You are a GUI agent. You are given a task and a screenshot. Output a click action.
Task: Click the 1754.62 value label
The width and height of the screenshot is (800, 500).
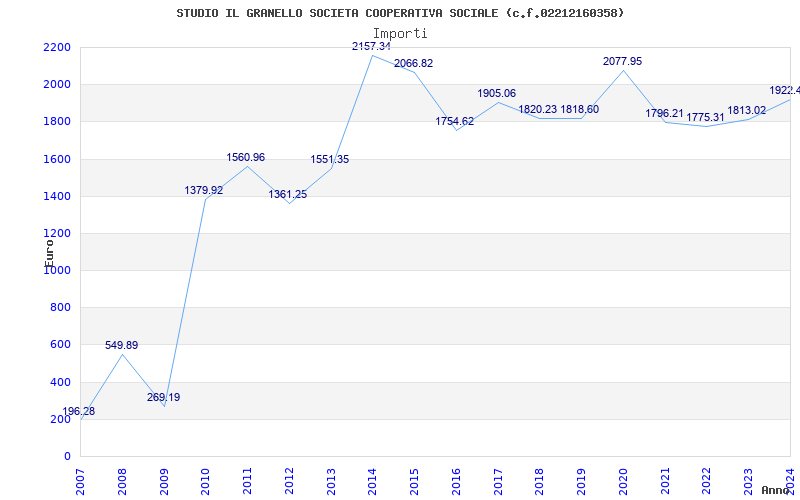click(454, 121)
